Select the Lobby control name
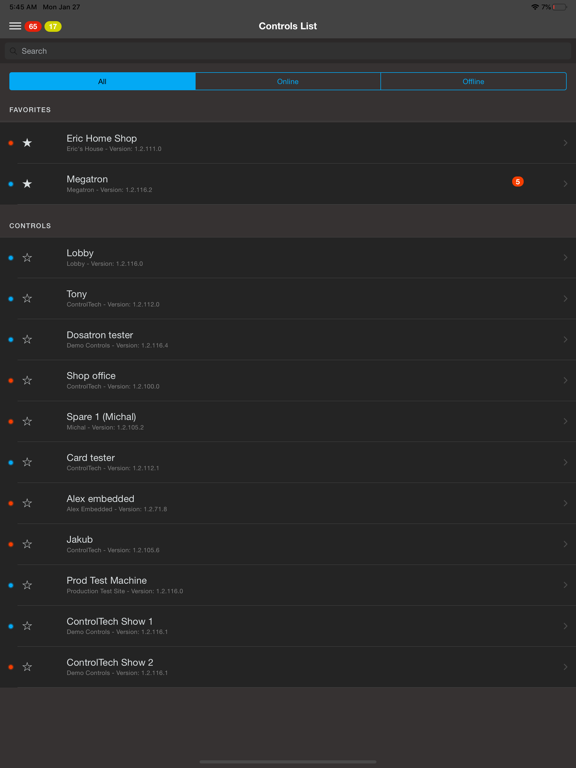 (80, 253)
